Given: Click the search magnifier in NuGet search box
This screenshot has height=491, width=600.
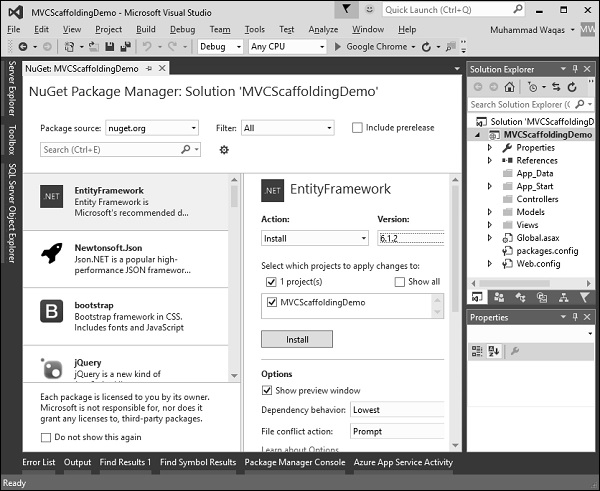Looking at the screenshot, I should pyautogui.click(x=186, y=149).
